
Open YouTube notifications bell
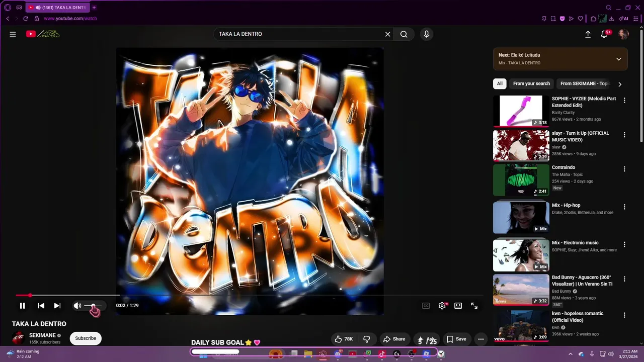click(605, 34)
